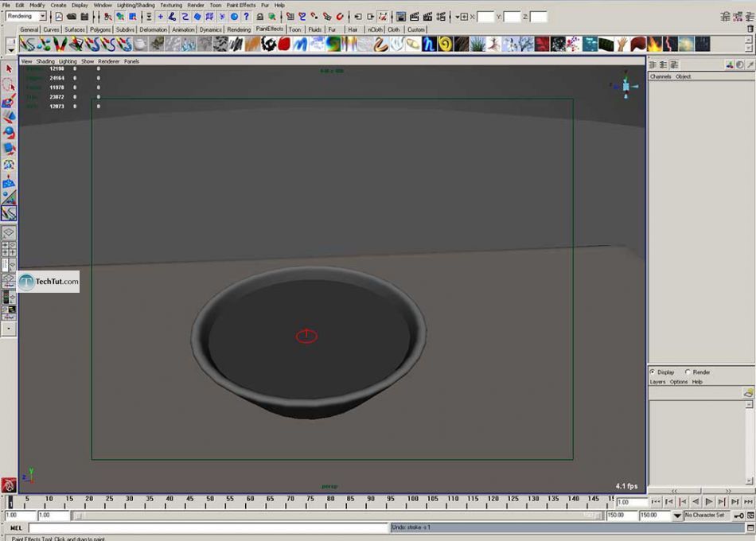This screenshot has width=756, height=541.
Task: Select the Paint Effects brush tool in toolbox
Action: coord(9,214)
